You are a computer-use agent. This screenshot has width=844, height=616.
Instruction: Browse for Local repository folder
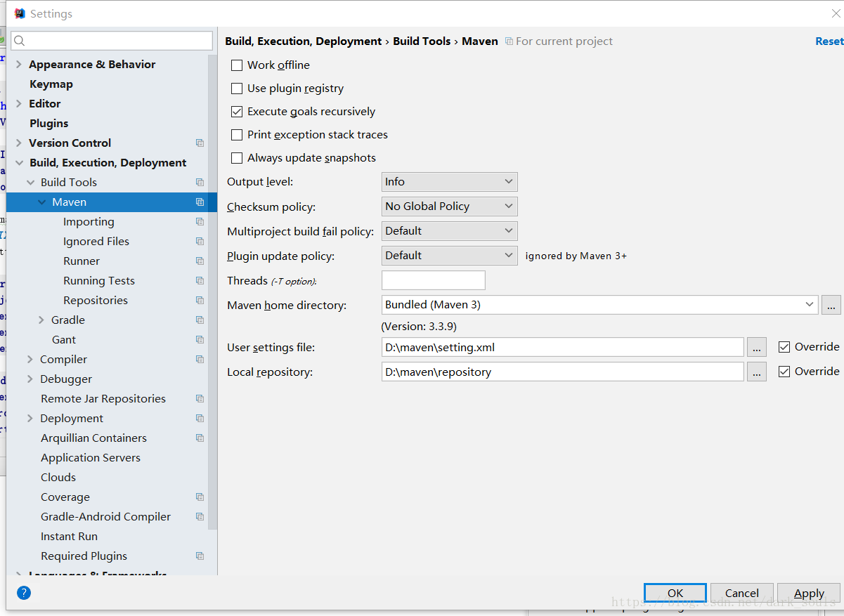pyautogui.click(x=757, y=372)
